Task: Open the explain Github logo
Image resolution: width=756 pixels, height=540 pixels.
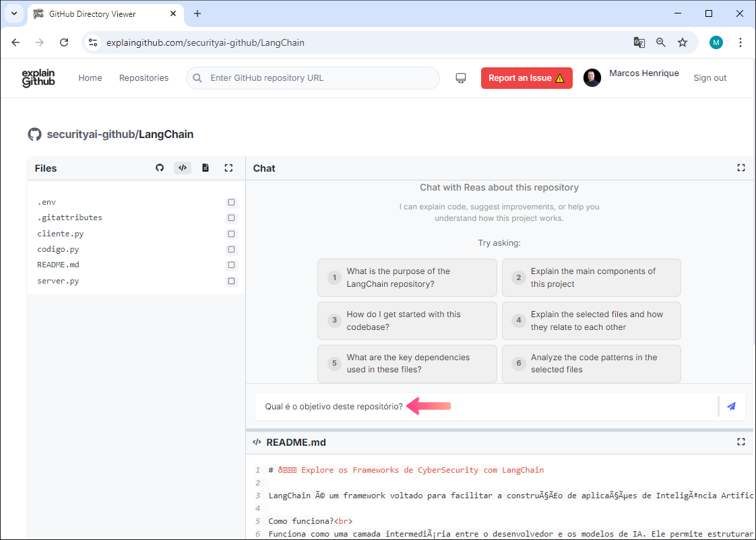Action: click(x=38, y=78)
